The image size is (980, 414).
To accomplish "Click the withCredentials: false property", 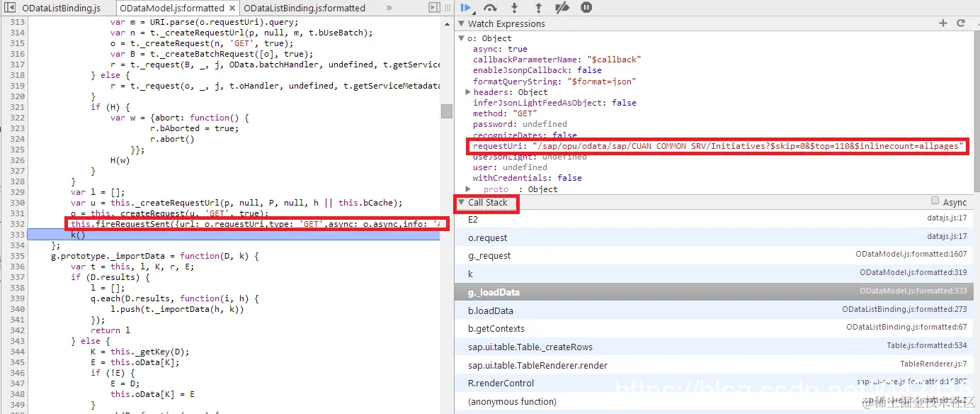I will click(527, 178).
